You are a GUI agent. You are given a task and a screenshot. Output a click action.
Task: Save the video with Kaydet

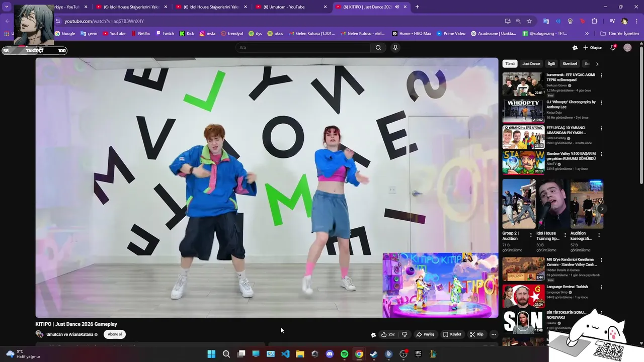coord(452,334)
